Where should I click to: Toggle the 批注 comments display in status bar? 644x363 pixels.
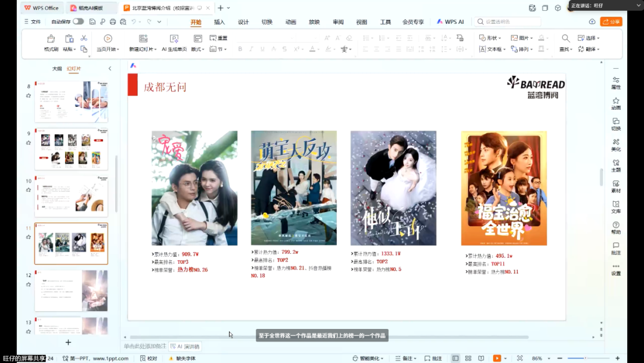click(x=433, y=358)
